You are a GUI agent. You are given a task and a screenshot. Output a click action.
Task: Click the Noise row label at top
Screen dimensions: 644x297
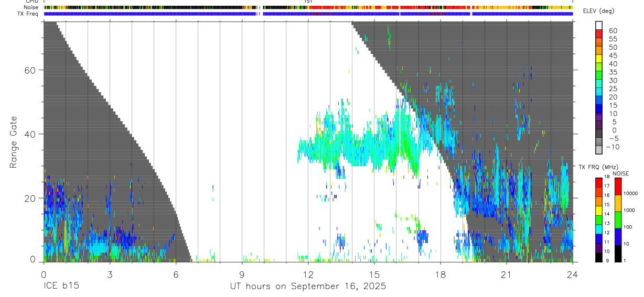(x=31, y=7)
